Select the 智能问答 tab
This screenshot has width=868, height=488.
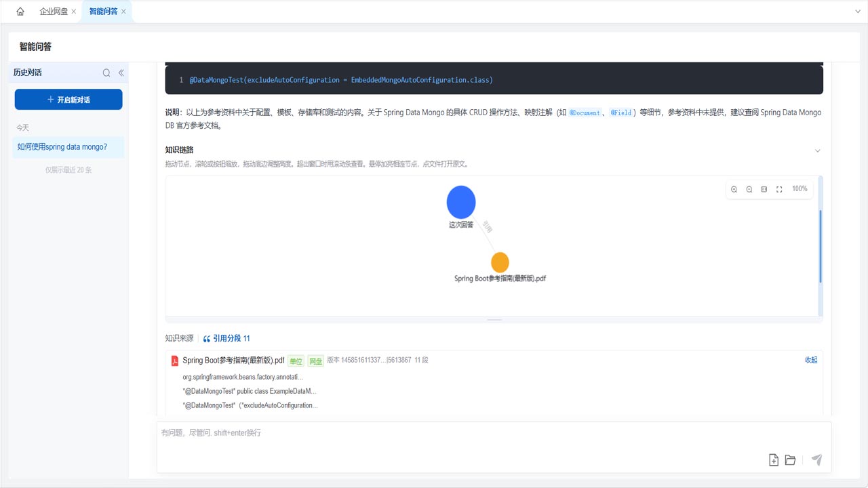103,12
